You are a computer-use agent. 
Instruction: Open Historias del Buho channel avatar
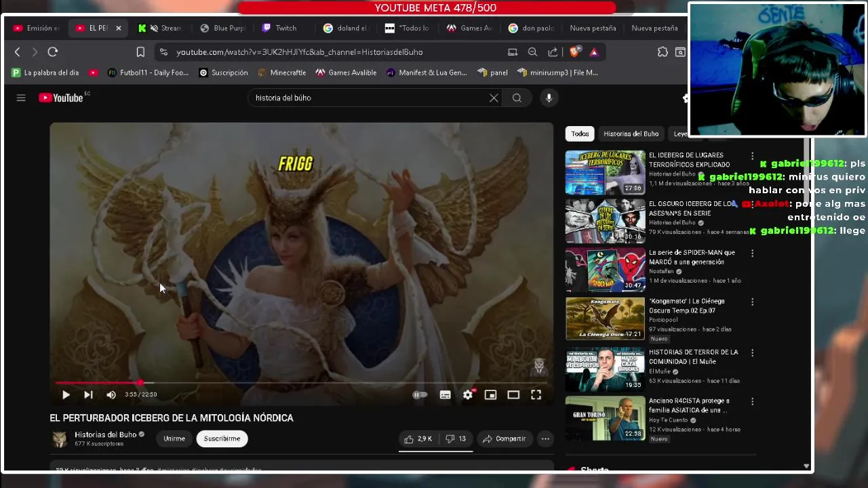tap(60, 439)
